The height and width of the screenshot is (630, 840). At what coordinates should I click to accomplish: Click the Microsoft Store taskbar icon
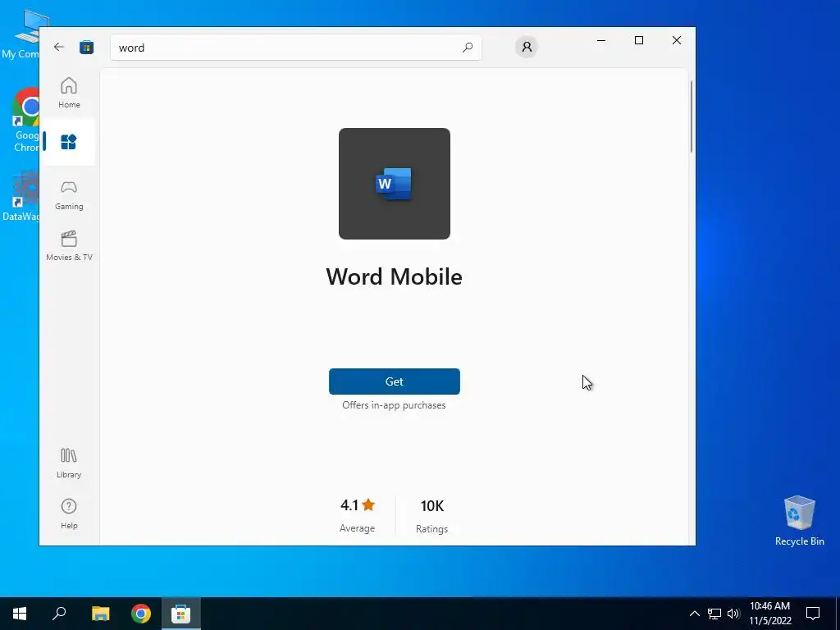181,614
